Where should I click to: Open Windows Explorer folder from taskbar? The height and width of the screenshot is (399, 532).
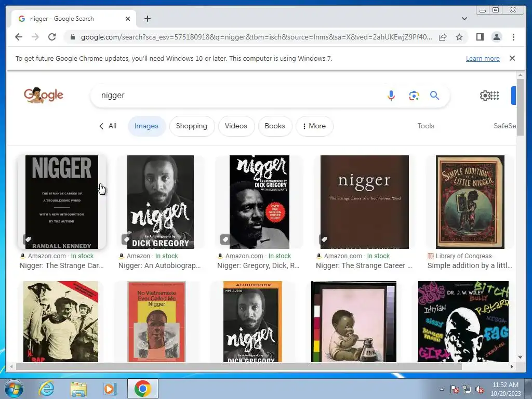tap(78, 389)
